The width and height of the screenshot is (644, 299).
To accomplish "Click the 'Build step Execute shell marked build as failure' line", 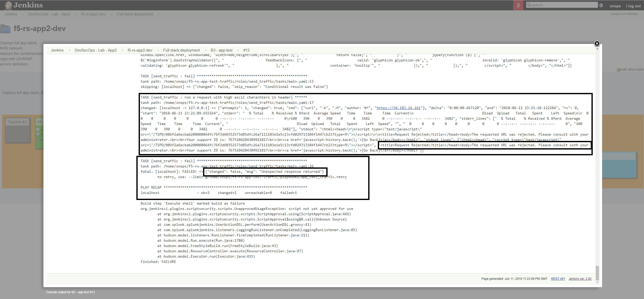I will (193, 203).
